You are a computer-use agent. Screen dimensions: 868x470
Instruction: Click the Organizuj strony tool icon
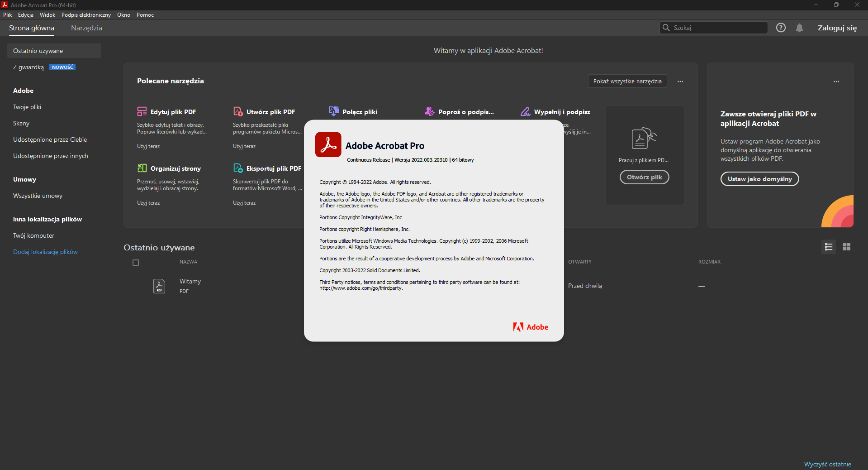click(142, 168)
